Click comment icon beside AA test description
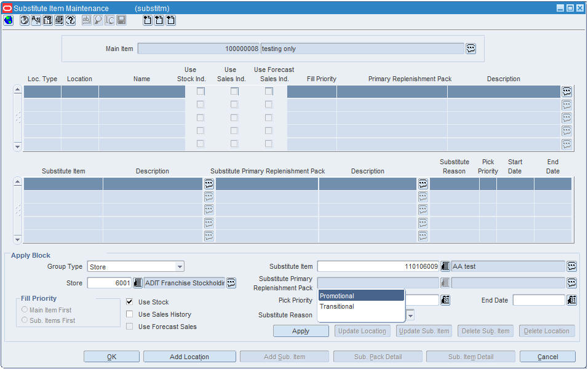Viewport: 588px width, 369px height. click(x=571, y=266)
